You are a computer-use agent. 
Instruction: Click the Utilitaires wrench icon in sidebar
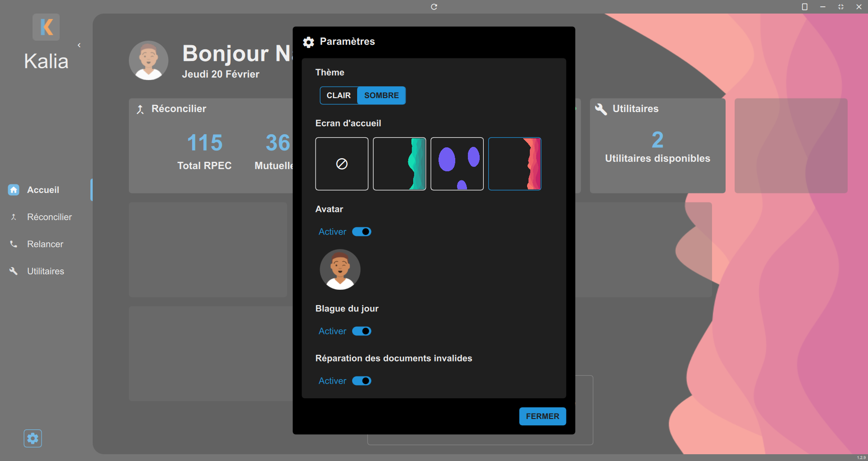[x=14, y=271]
